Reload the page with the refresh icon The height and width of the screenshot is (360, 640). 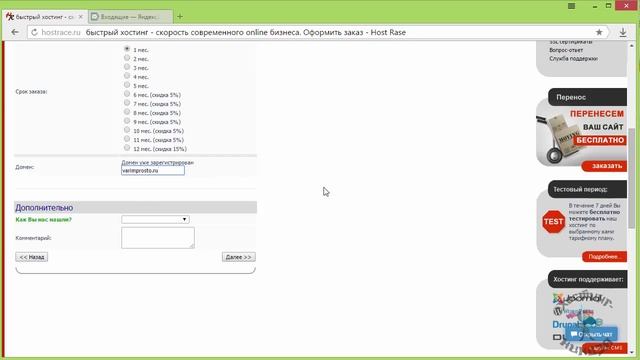[34, 32]
